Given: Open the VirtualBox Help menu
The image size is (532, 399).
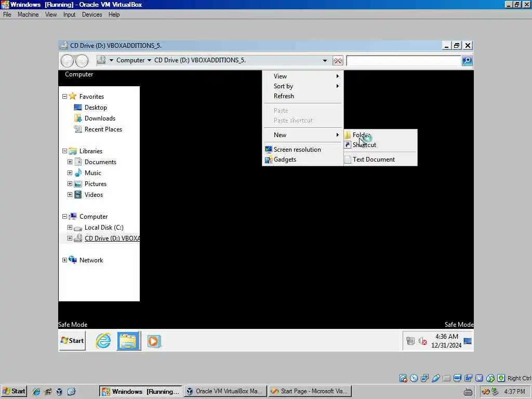Looking at the screenshot, I should 114,15.
